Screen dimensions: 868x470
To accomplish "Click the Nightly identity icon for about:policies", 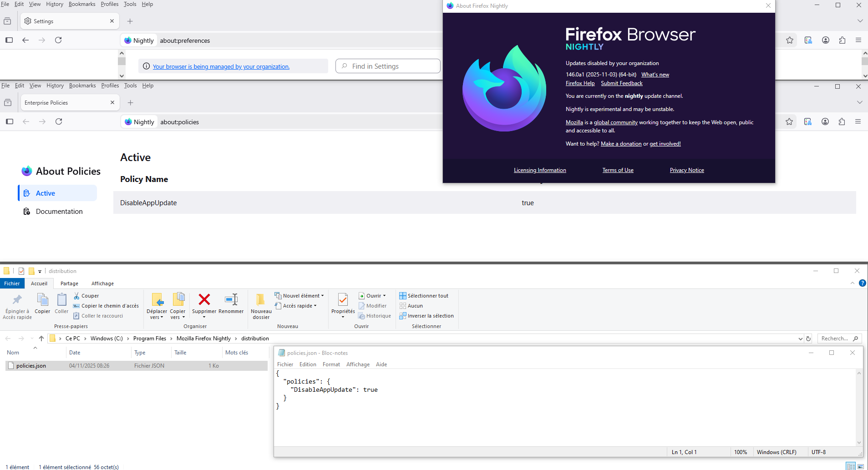I will coord(139,122).
